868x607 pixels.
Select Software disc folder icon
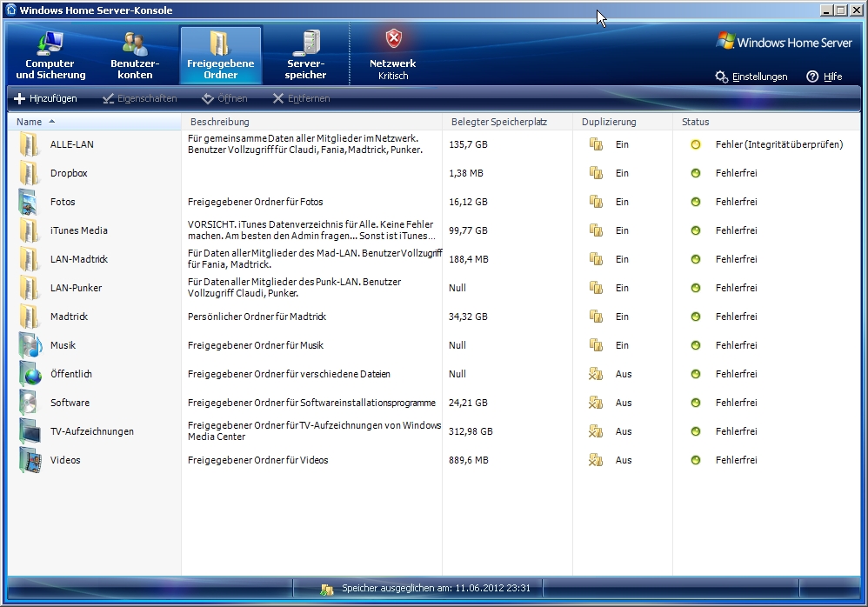point(29,404)
